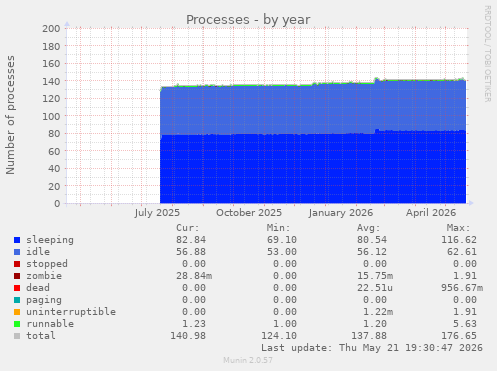Click the idle minimum value 53.00
The width and height of the screenshot is (497, 371).
(282, 252)
